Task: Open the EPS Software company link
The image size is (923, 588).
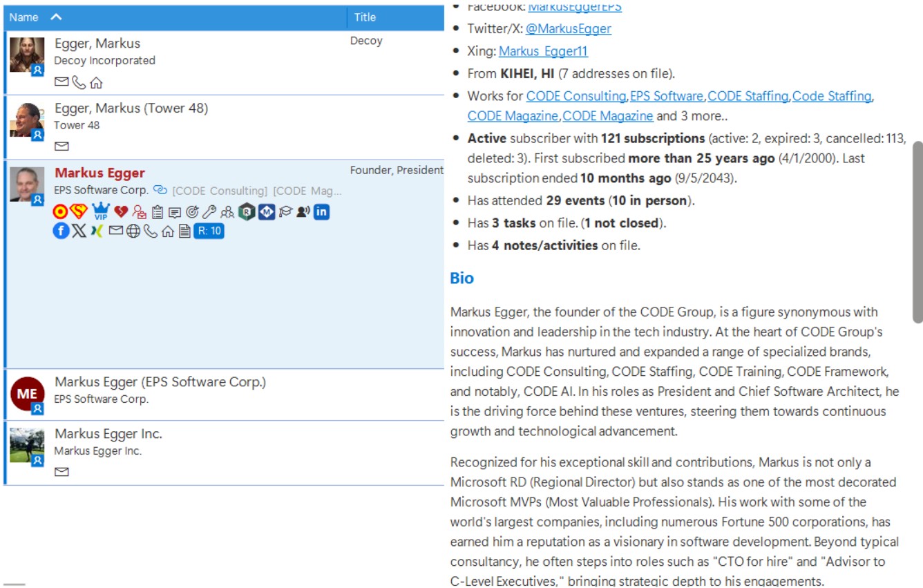Action: point(667,96)
